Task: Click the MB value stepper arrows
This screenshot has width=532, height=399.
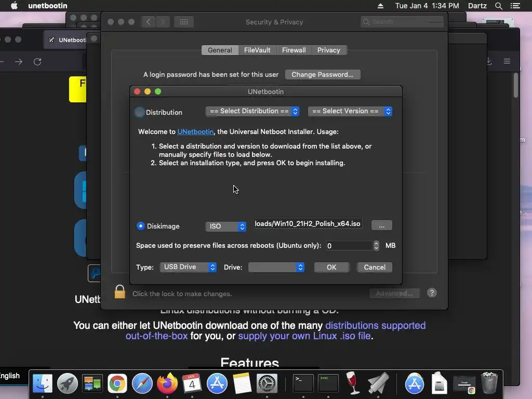Action: (376, 246)
